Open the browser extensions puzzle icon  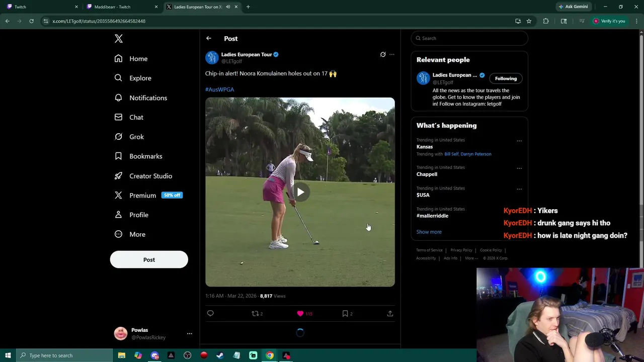[546, 21]
